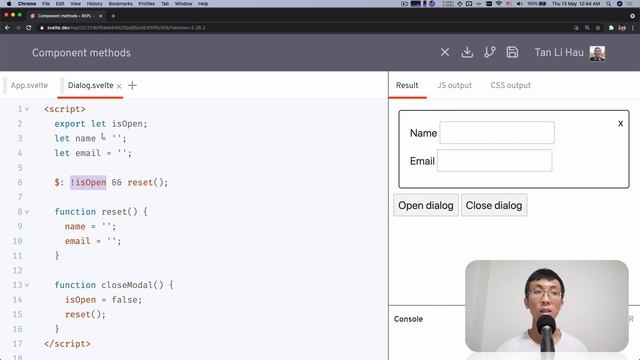Open the Bookmarks menu
The image size is (640, 360).
click(120, 4)
